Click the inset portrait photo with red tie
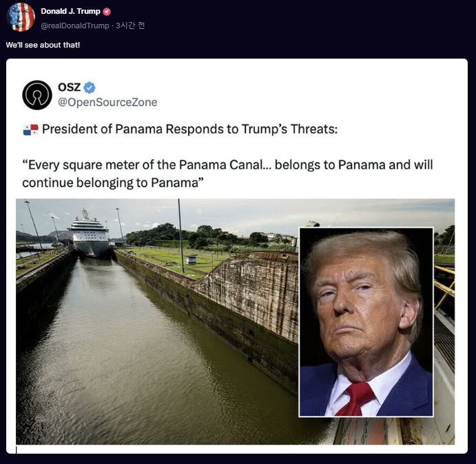Screen dimensions: 476x464 click(x=366, y=322)
